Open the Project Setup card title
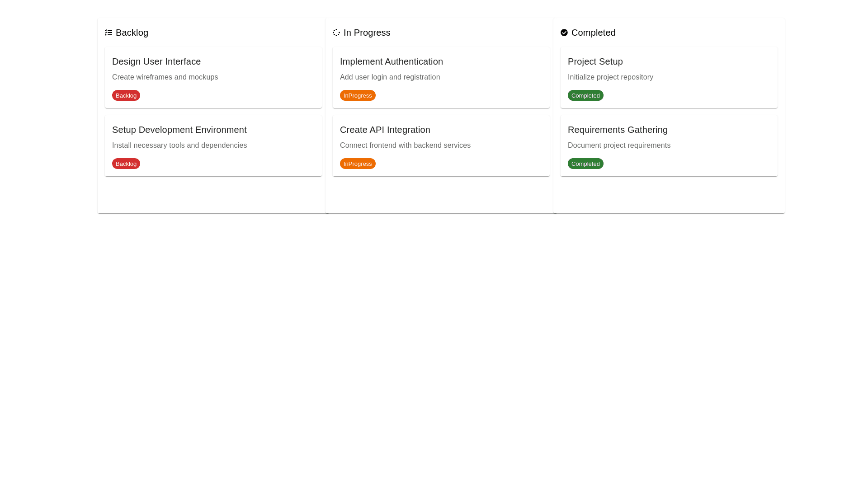The height and width of the screenshot is (488, 868). 595,61
